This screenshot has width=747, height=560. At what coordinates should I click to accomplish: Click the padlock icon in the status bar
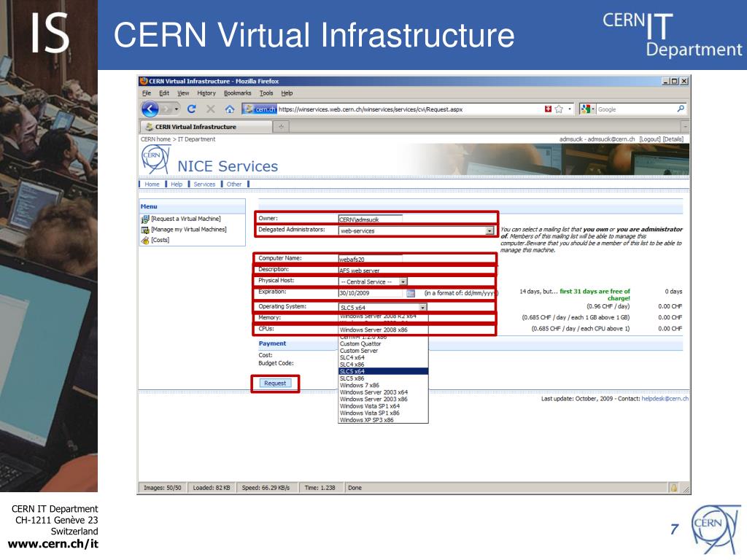pyautogui.click(x=673, y=488)
